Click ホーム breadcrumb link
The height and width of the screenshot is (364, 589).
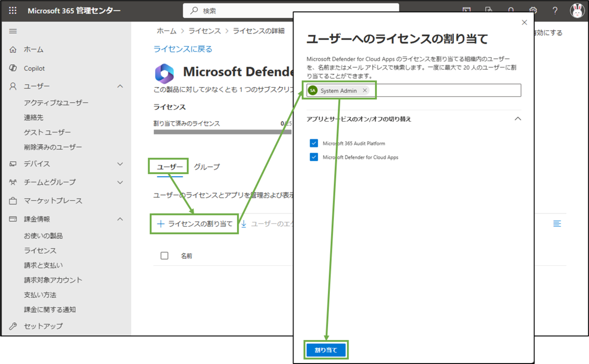(x=167, y=31)
